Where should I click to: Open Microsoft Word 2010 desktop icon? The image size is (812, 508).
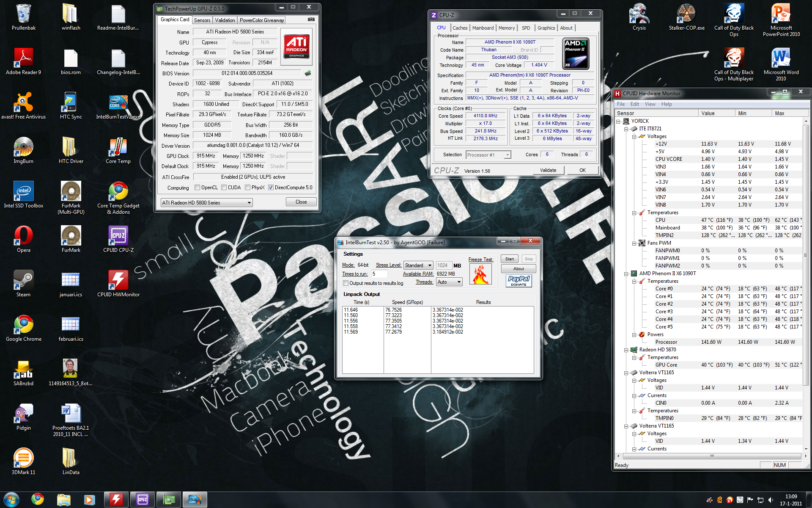click(781, 64)
